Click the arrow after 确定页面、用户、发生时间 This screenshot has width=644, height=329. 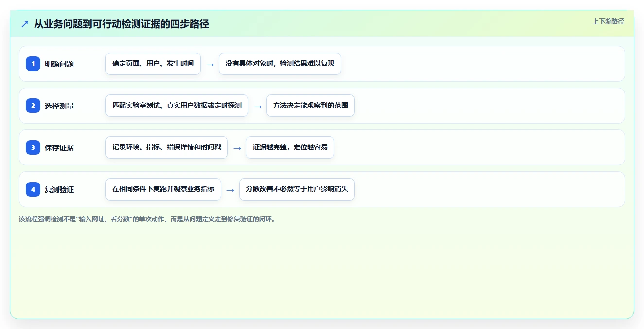click(x=210, y=64)
